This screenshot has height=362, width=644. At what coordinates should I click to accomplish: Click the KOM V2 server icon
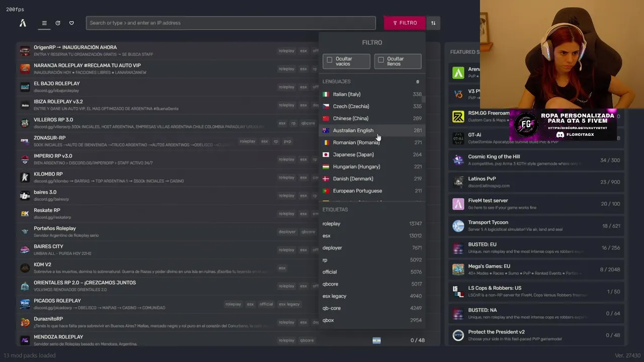[25, 268]
